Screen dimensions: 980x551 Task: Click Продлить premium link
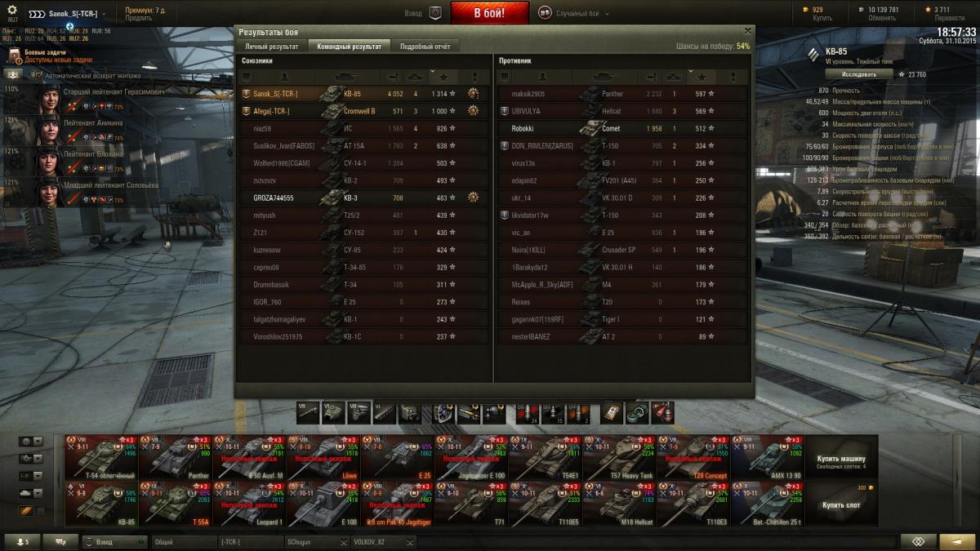pyautogui.click(x=139, y=18)
